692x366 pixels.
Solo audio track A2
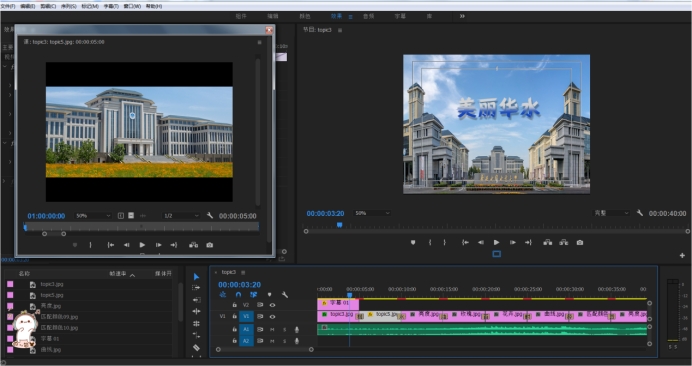pyautogui.click(x=285, y=341)
